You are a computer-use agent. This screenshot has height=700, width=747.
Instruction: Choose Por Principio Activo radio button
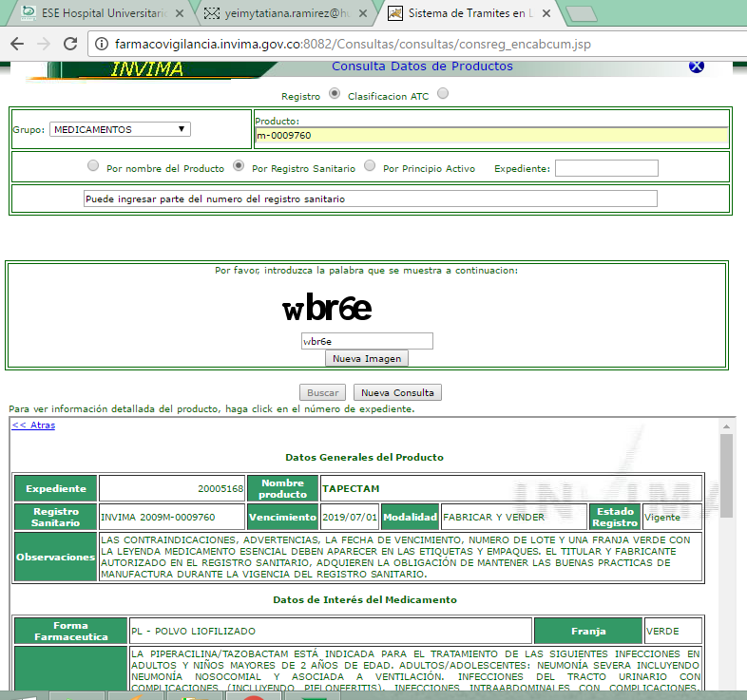370,166
